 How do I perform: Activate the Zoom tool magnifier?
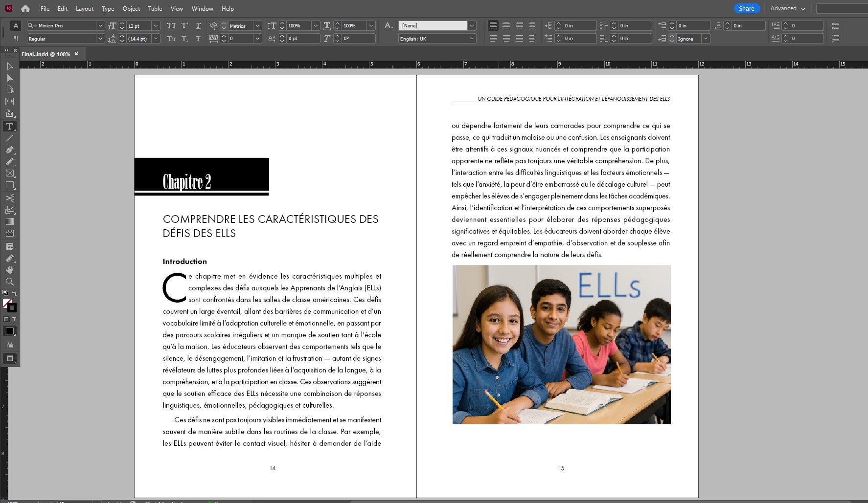(10, 282)
